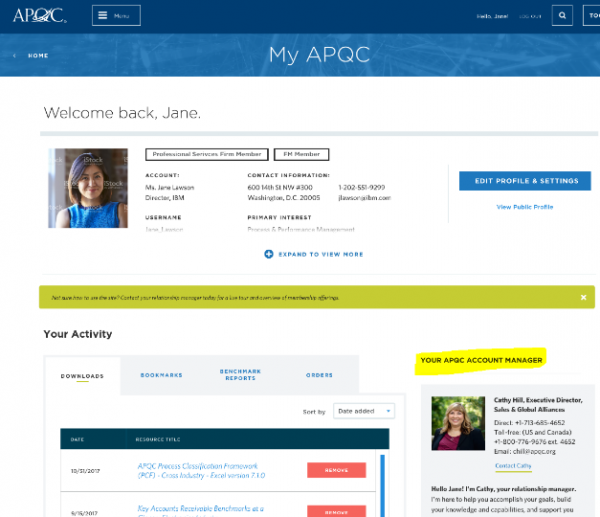Click the 1-202-551-9299 phone number
Viewport: 600px width, 517px height.
point(362,188)
